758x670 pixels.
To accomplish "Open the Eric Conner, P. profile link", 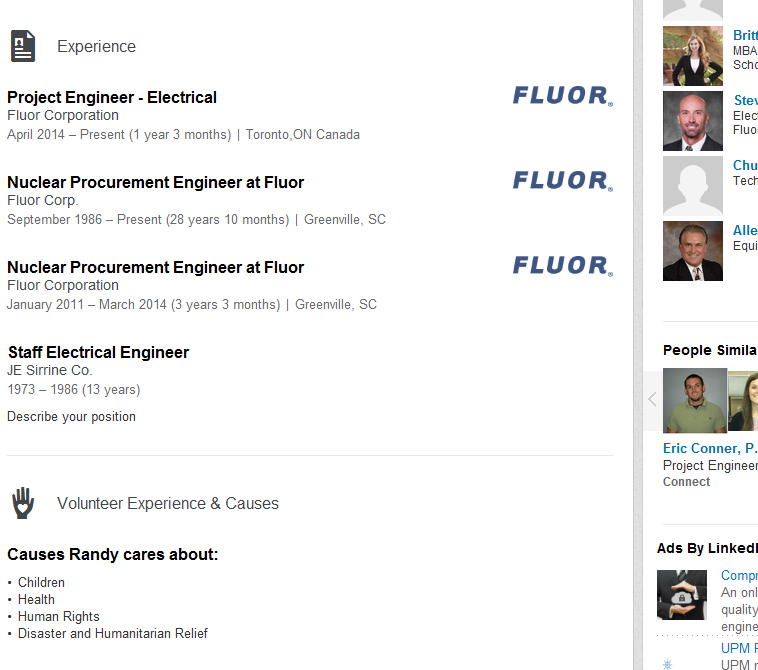I will (x=710, y=449).
